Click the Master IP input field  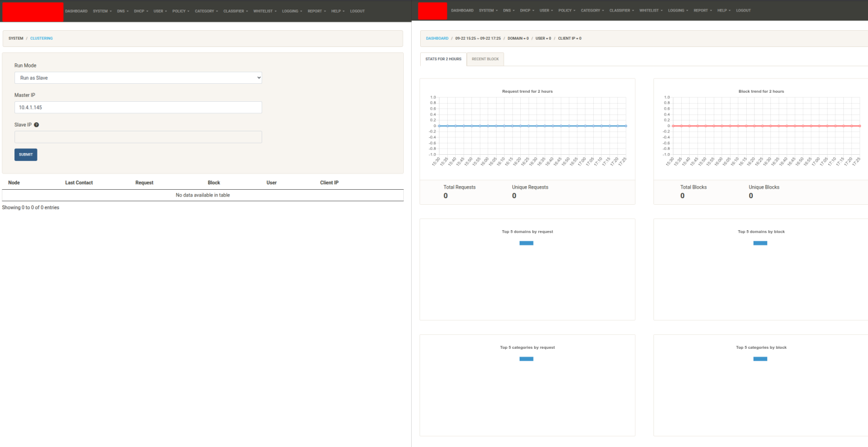click(x=138, y=107)
